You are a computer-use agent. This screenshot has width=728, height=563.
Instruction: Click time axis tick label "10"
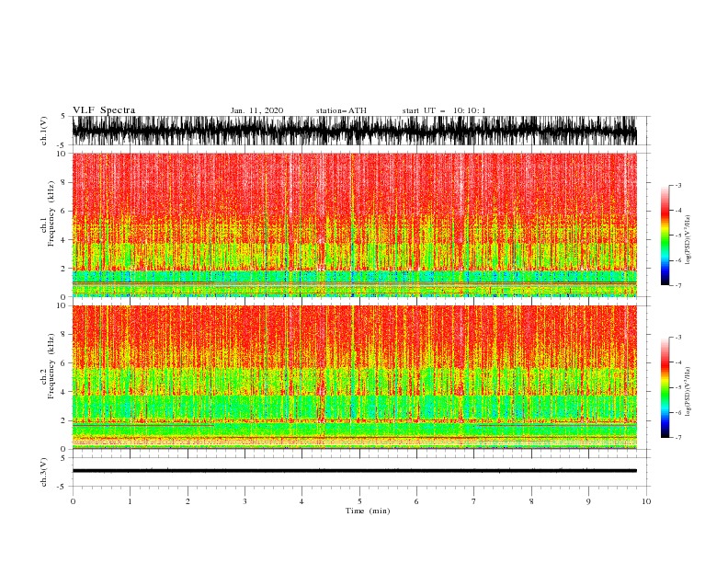click(x=646, y=501)
